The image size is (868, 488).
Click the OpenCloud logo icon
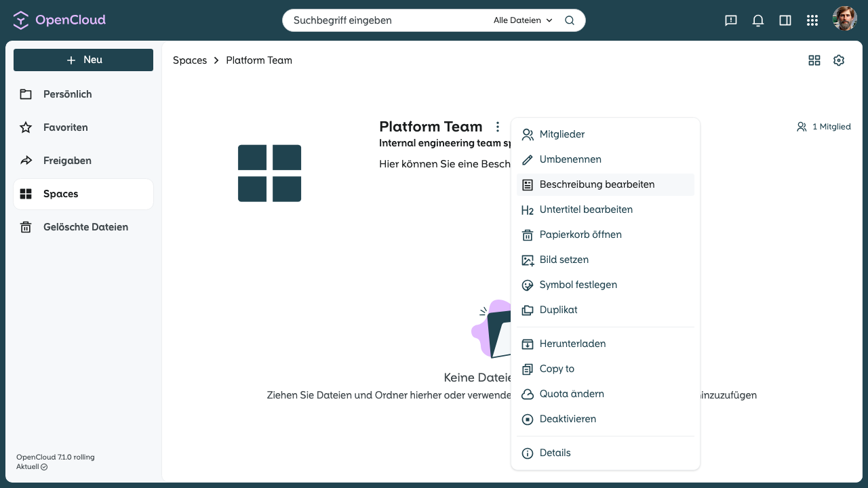(21, 20)
